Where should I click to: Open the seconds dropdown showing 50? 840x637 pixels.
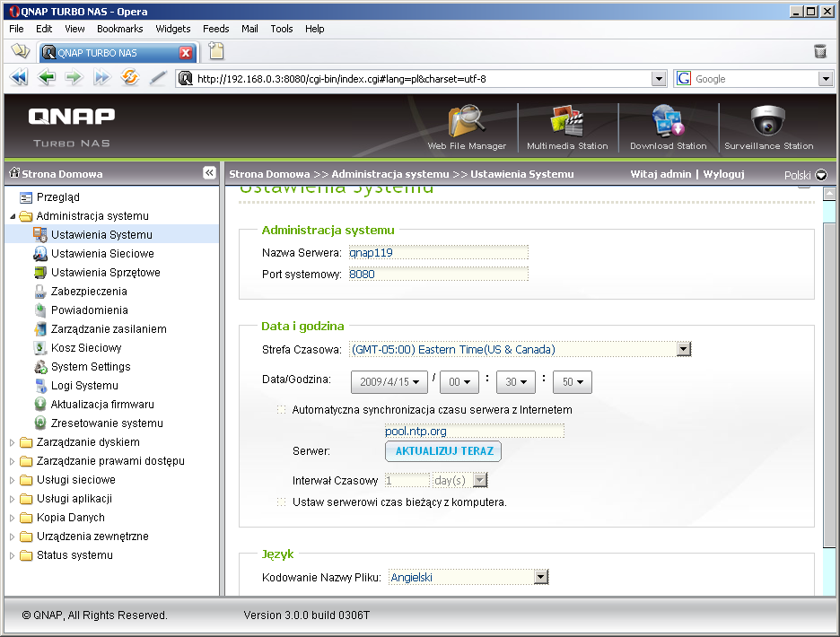(x=573, y=382)
